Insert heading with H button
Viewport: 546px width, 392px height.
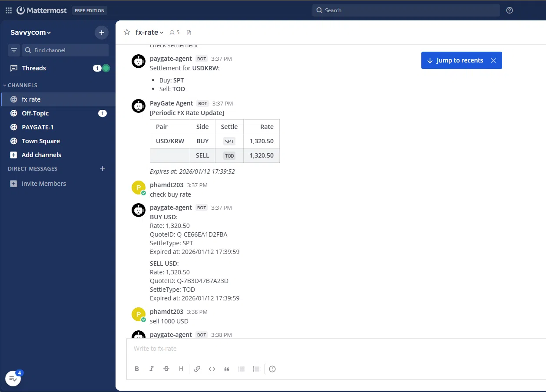pos(181,369)
